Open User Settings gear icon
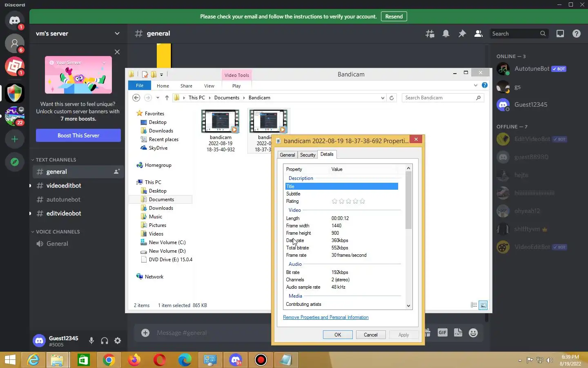 pos(118,341)
